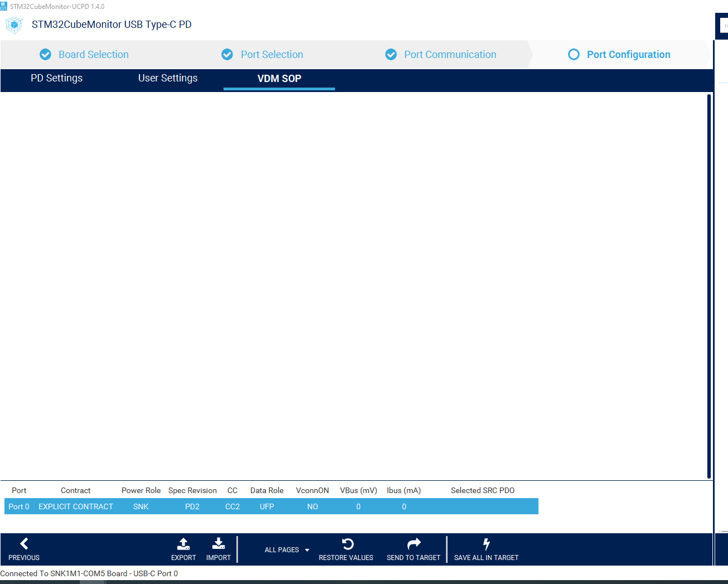
Task: Click the vertical scrollbar on the right
Action: [x=710, y=279]
